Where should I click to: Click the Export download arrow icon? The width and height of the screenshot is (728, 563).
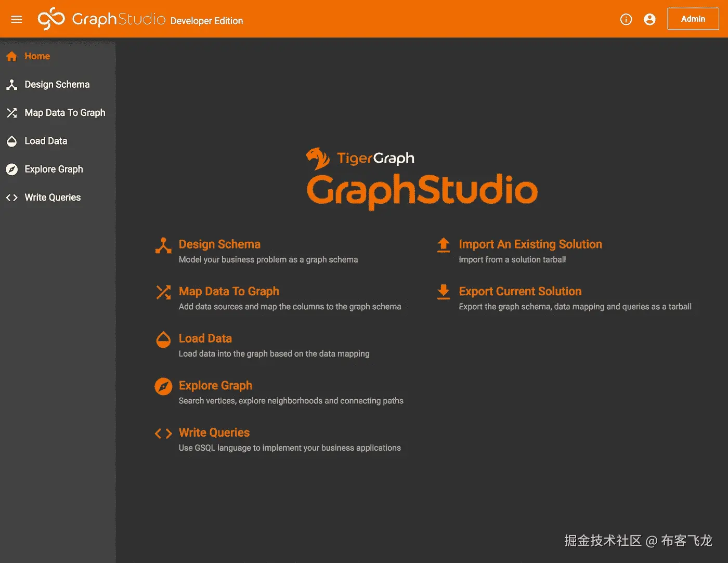click(x=444, y=292)
